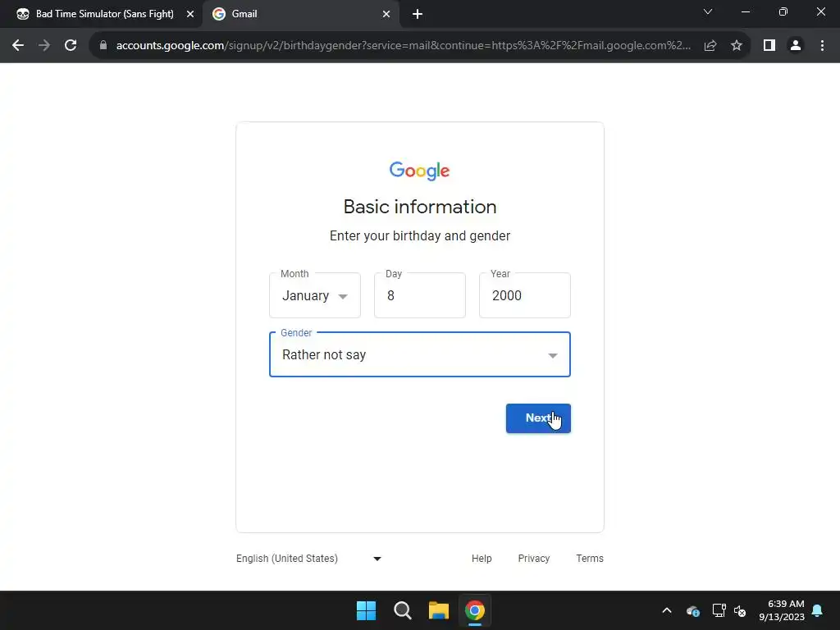Open the Chrome side panel
Viewport: 840px width, 630px height.
coord(769,46)
